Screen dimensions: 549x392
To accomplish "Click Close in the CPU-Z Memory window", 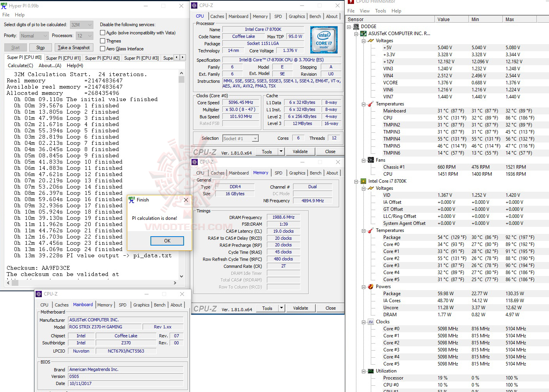I will (331, 308).
